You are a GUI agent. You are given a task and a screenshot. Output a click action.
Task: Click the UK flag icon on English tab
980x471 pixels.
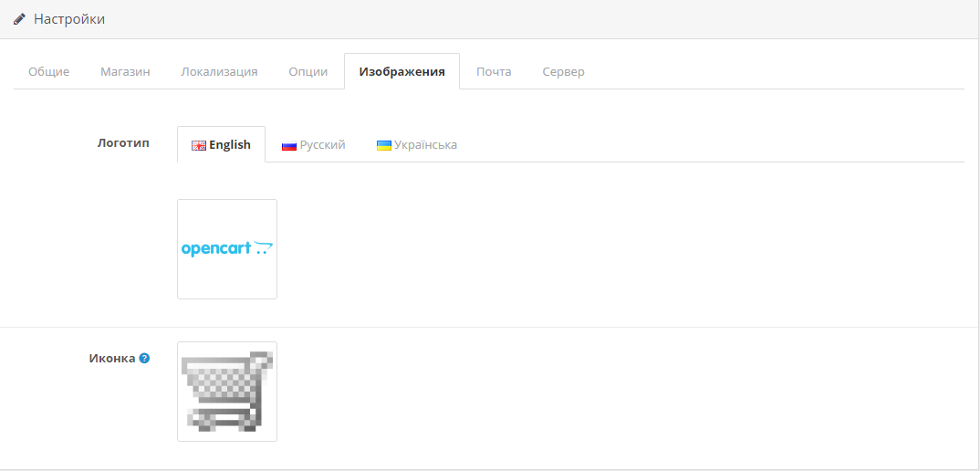pos(198,145)
